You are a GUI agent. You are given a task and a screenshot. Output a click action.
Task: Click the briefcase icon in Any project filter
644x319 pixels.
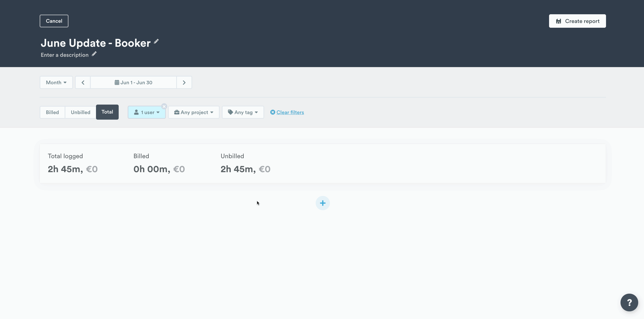tap(176, 112)
